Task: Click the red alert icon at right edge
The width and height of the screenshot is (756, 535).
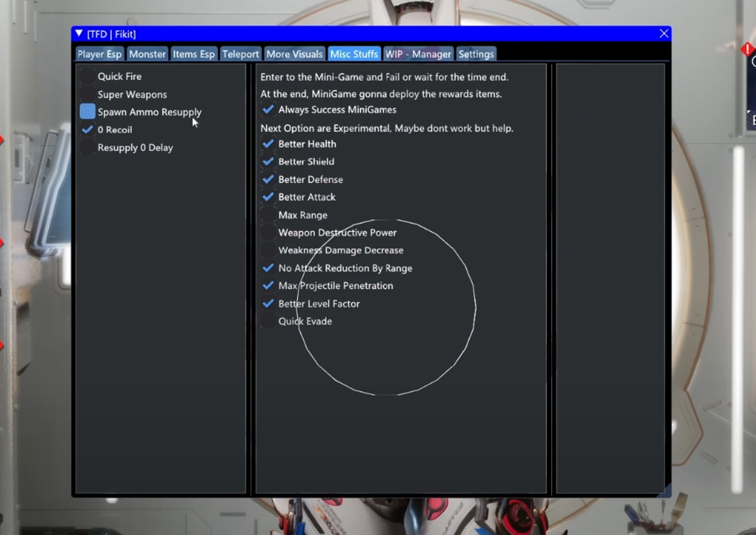Action: (747, 49)
